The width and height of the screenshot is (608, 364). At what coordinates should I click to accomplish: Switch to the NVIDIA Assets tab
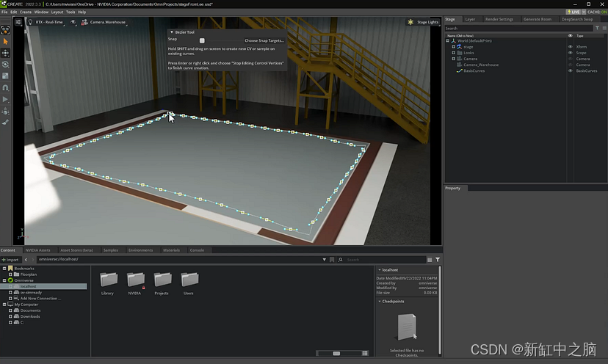(x=37, y=250)
